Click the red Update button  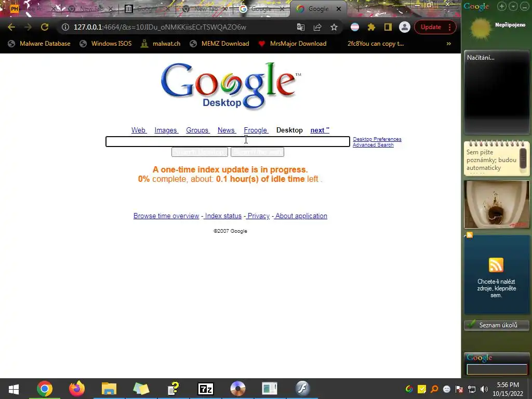click(x=431, y=27)
